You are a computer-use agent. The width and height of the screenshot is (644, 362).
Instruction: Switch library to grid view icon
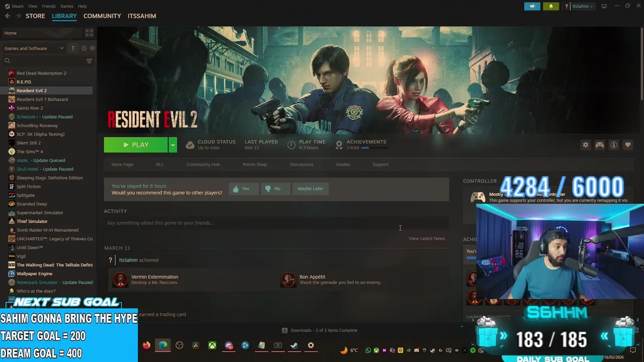[89, 33]
